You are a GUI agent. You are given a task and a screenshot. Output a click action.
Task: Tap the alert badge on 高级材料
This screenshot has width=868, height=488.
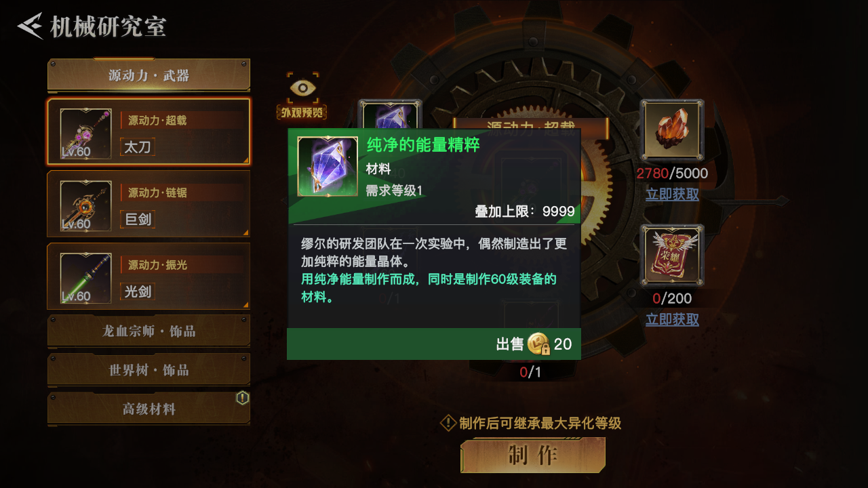click(x=242, y=398)
